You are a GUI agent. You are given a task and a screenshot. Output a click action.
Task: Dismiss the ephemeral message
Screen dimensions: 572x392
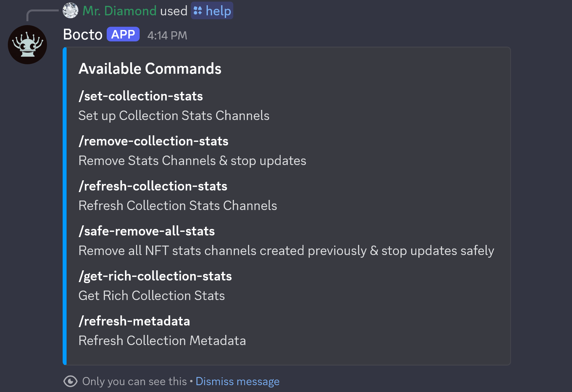[x=237, y=381]
